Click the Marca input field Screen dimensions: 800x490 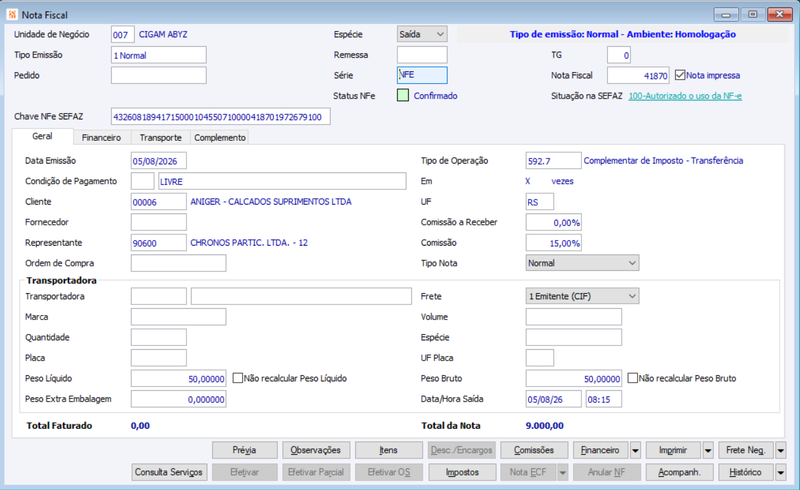[179, 317]
